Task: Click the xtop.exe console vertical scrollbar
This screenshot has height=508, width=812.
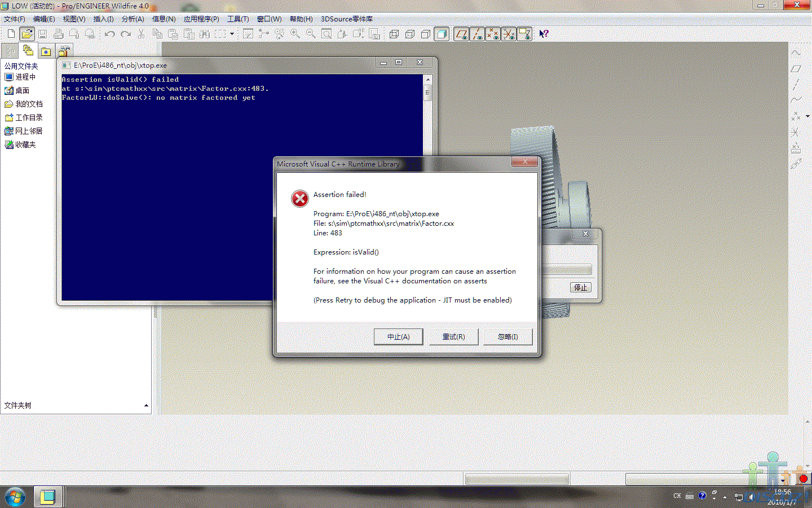Action: 428,93
